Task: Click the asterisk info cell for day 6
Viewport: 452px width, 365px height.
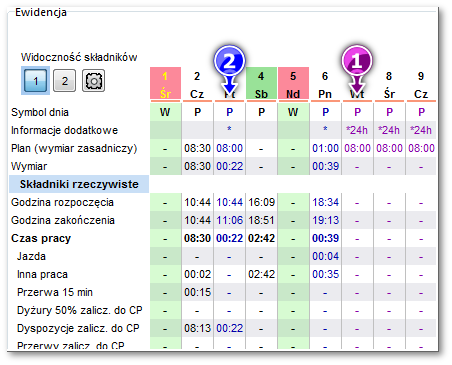Action: 325,130
